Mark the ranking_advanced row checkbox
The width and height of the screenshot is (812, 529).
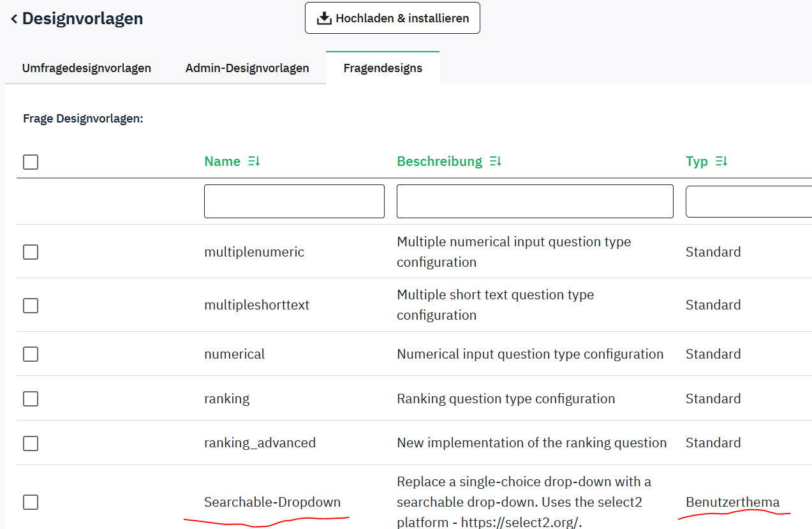31,443
